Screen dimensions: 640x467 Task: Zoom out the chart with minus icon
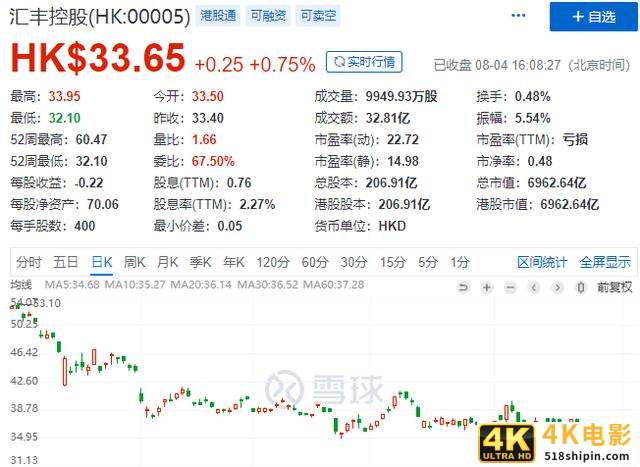pos(510,288)
